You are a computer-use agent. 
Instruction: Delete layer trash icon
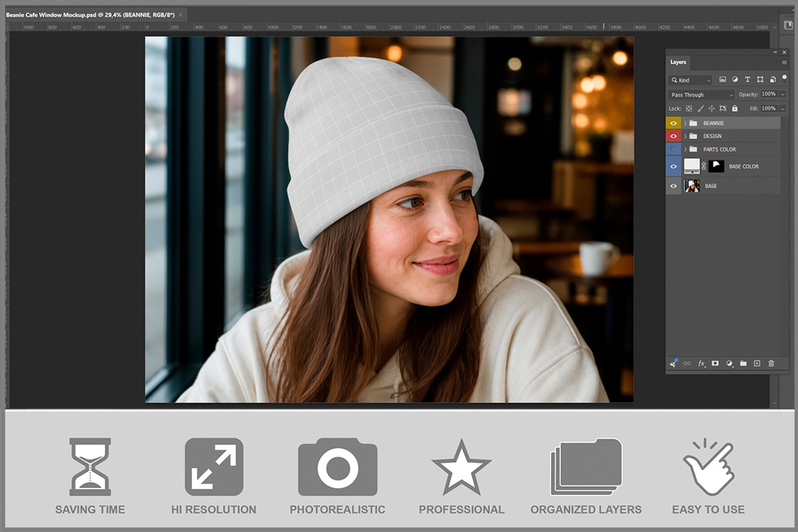click(771, 364)
